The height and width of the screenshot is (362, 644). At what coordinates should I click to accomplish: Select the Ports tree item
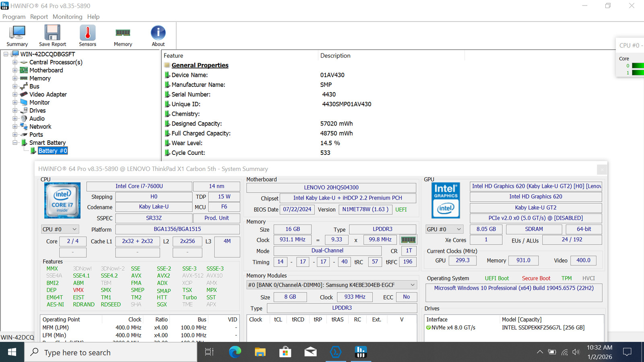pyautogui.click(x=36, y=135)
